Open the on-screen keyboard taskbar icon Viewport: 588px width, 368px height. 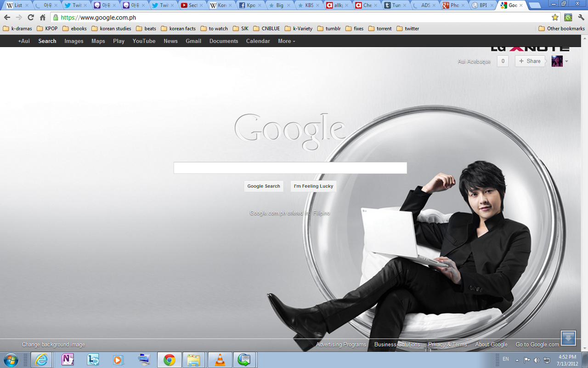[144, 360]
